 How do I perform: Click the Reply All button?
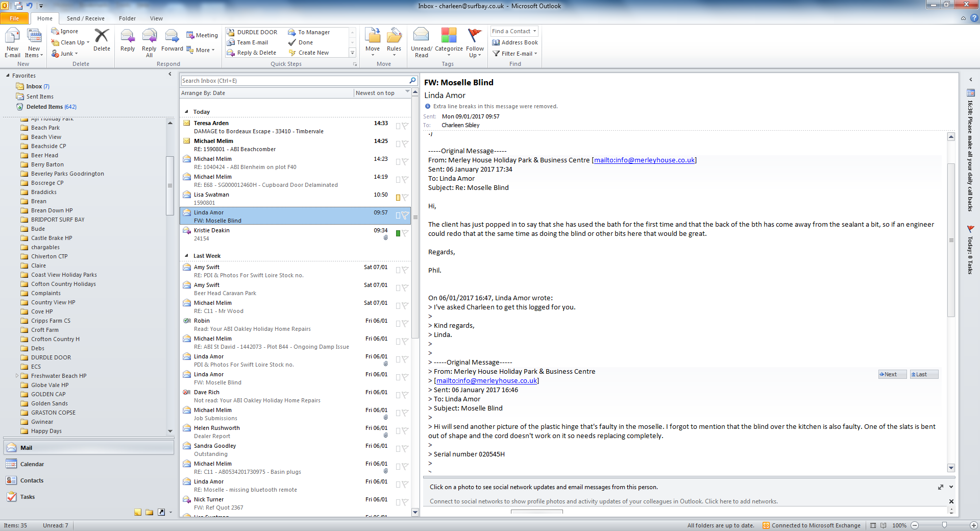pos(149,43)
